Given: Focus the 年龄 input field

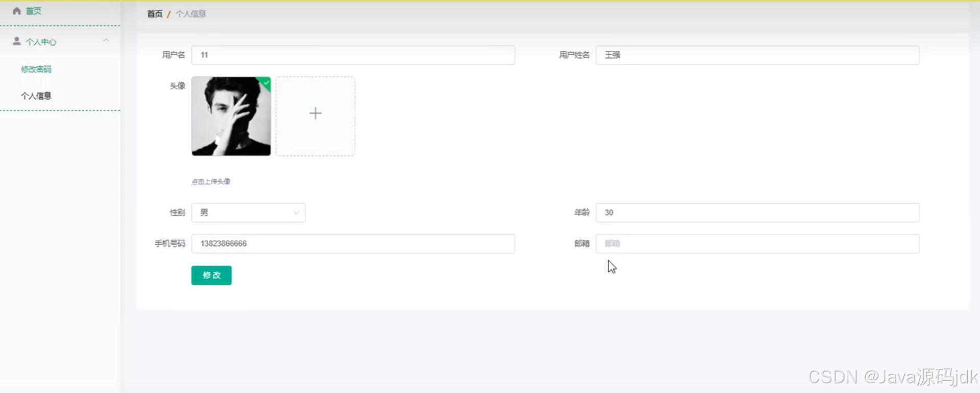Looking at the screenshot, I should [757, 213].
